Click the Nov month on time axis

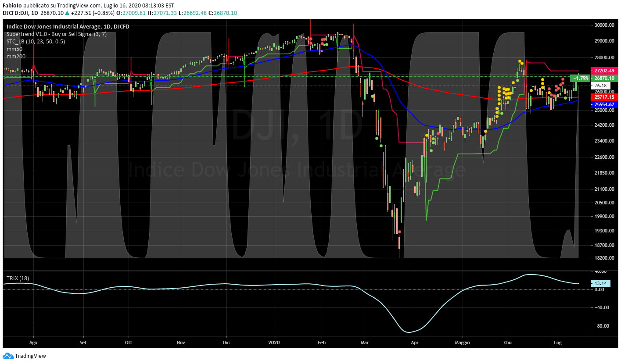[x=180, y=342]
